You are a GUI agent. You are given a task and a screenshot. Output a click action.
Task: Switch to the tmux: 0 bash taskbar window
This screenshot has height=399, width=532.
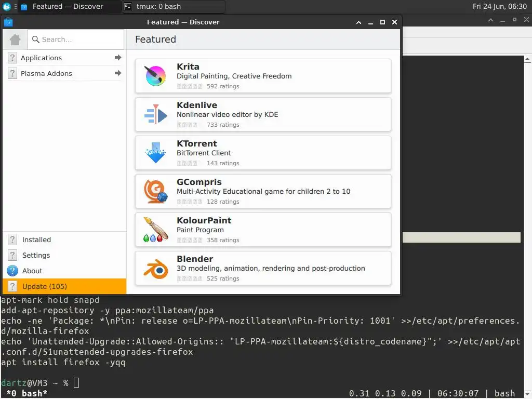[174, 6]
